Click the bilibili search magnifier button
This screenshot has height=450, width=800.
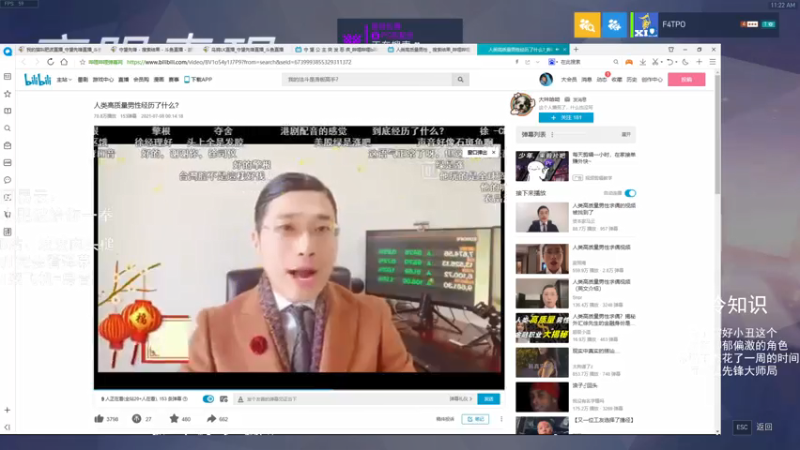[x=460, y=80]
